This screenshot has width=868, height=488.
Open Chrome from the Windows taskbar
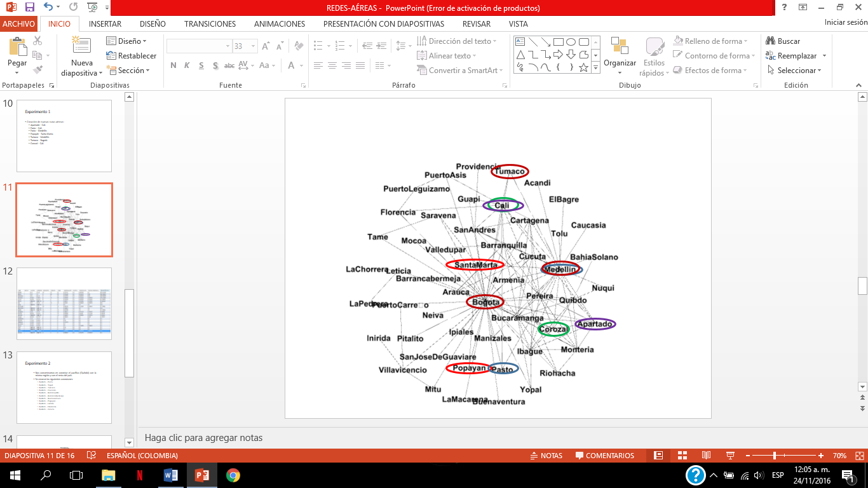[233, 475]
